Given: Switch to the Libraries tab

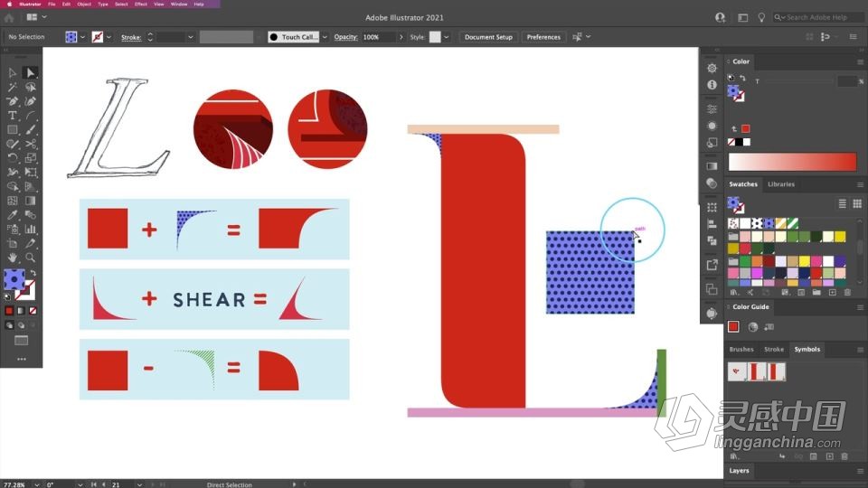Looking at the screenshot, I should click(x=781, y=184).
